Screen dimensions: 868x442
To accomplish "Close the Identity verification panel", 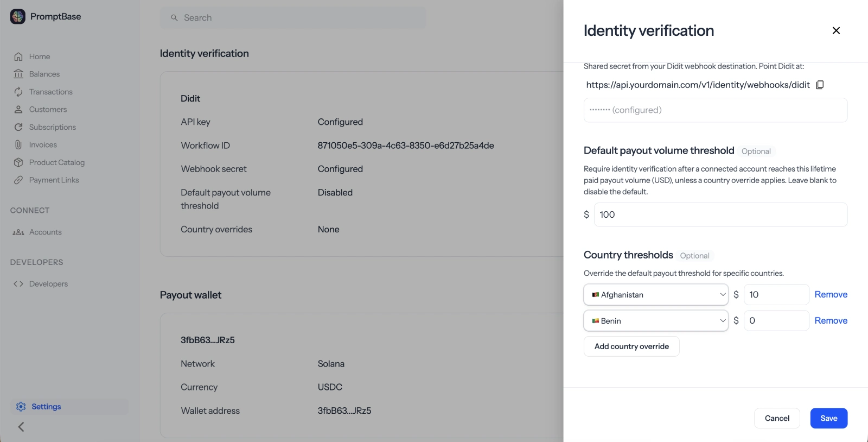I will click(836, 30).
